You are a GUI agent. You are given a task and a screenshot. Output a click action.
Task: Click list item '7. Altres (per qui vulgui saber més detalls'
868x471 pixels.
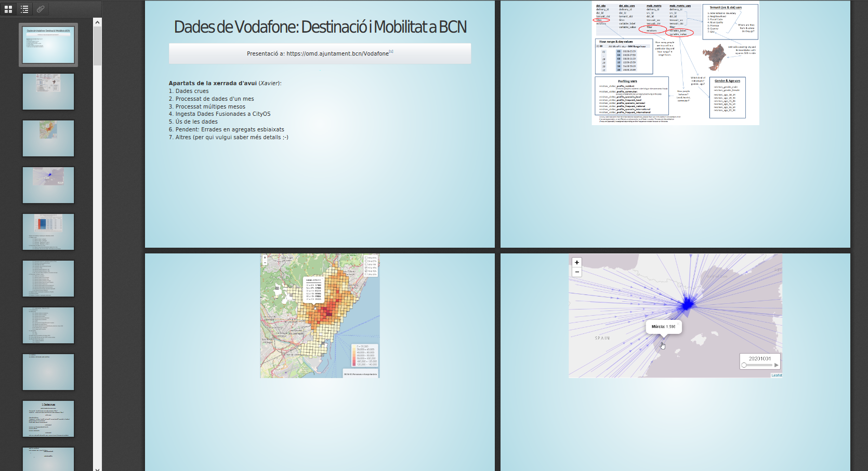pos(229,137)
